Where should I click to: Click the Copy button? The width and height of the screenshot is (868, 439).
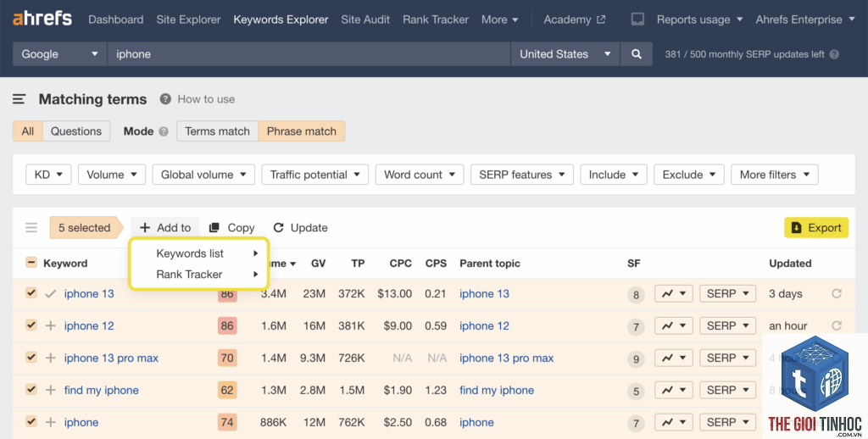pyautogui.click(x=232, y=227)
